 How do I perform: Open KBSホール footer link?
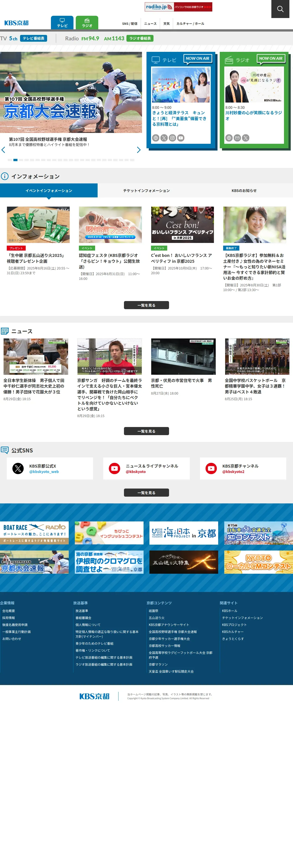click(x=230, y=611)
